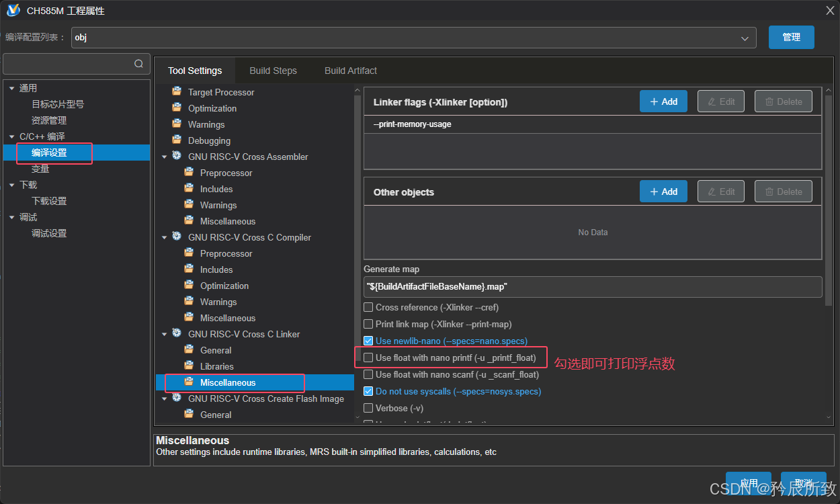Click Add button in Other objects section
Image resolution: width=840 pixels, height=504 pixels.
click(663, 192)
